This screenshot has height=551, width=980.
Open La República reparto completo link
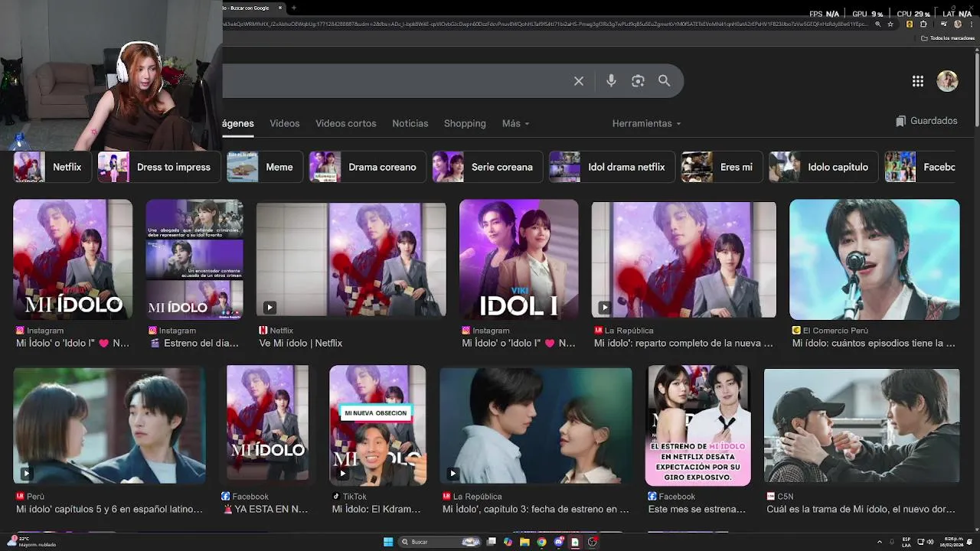(x=684, y=343)
